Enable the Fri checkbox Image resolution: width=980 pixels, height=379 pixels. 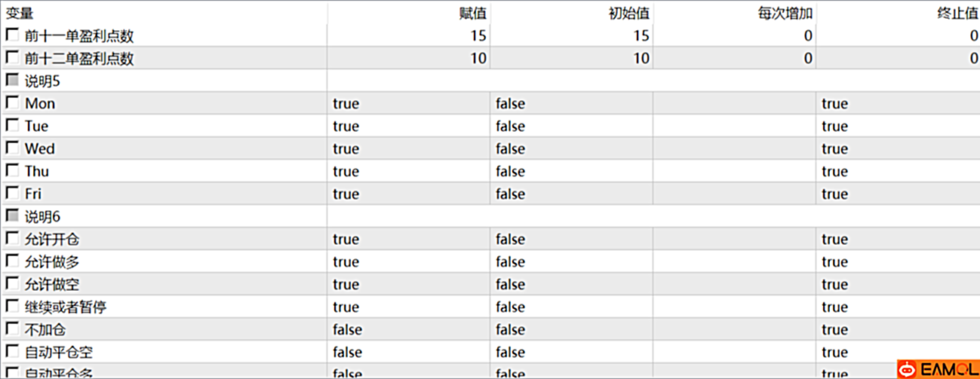pyautogui.click(x=12, y=193)
